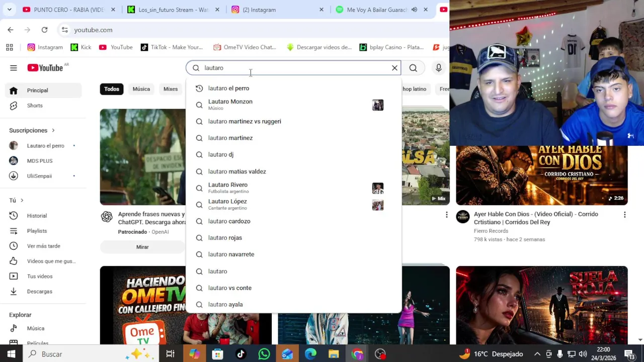
Task: Select the Todos filter chip
Action: (x=112, y=89)
